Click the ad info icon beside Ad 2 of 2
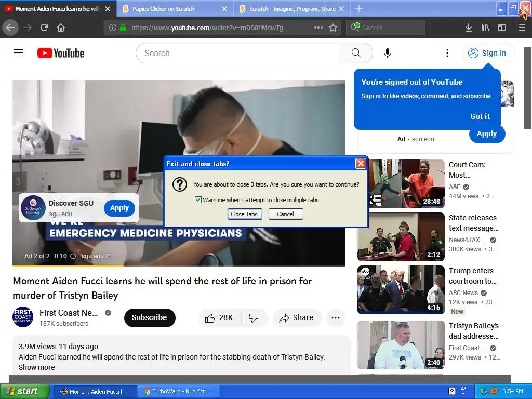 [73, 256]
